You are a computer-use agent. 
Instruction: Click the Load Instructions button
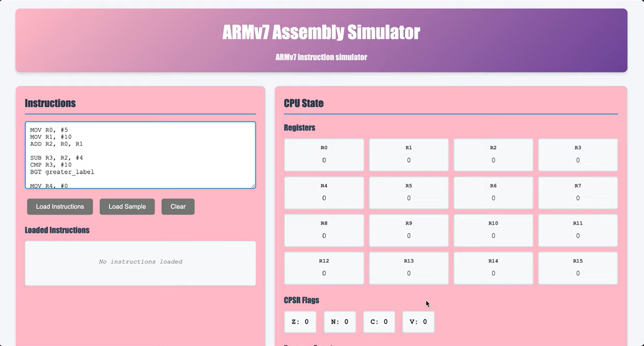tap(60, 207)
